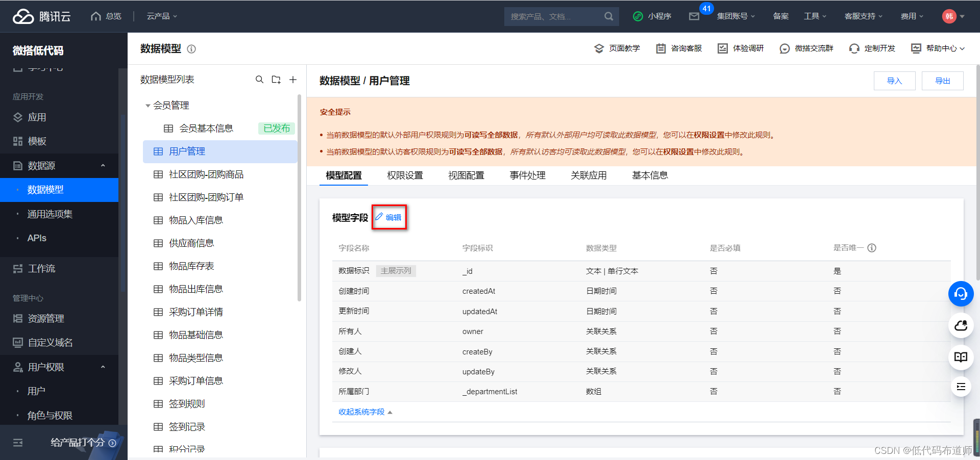Viewport: 980px width, 460px height.
Task: Click the search magnifier in the top bar
Action: (x=608, y=16)
